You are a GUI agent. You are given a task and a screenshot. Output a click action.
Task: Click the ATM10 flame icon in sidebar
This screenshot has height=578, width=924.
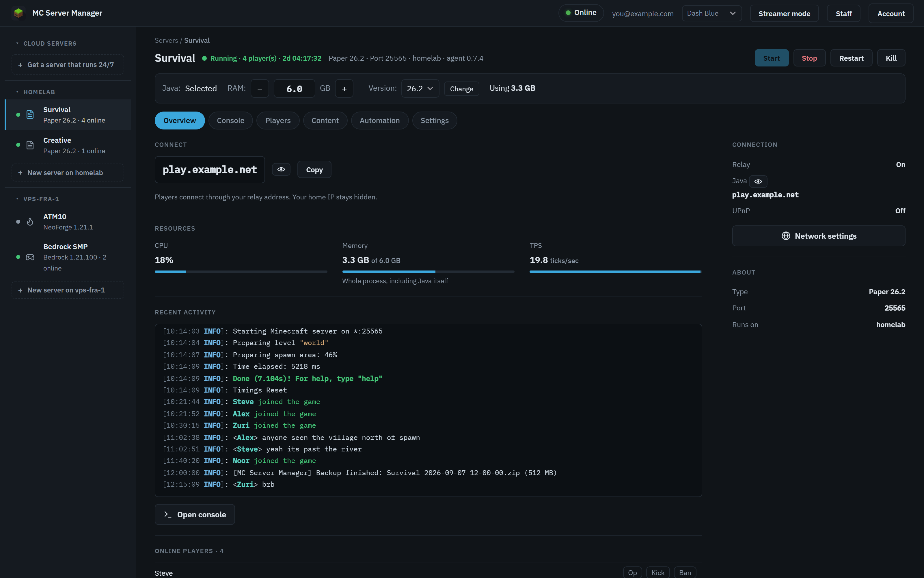[30, 222]
